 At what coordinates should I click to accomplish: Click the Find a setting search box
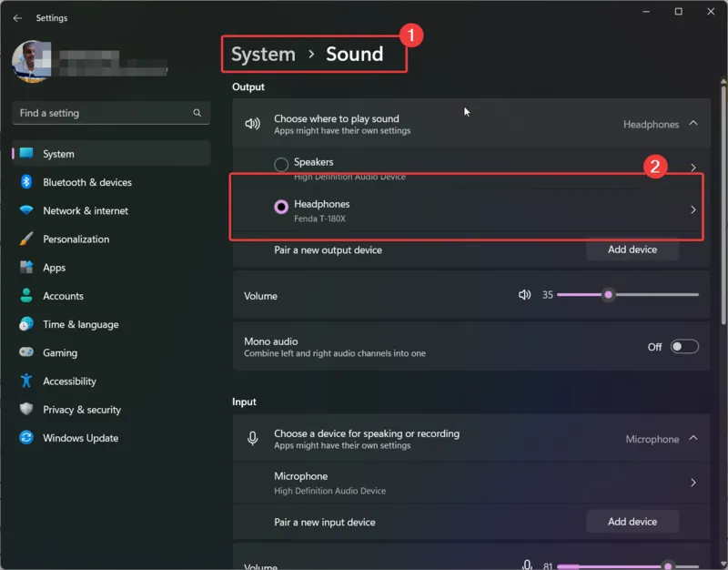(100, 113)
